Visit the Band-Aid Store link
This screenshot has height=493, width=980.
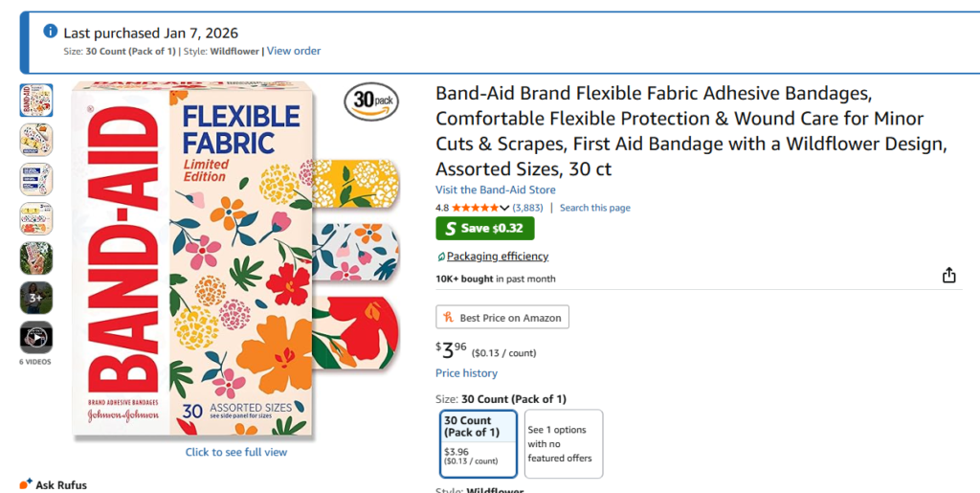click(x=495, y=190)
